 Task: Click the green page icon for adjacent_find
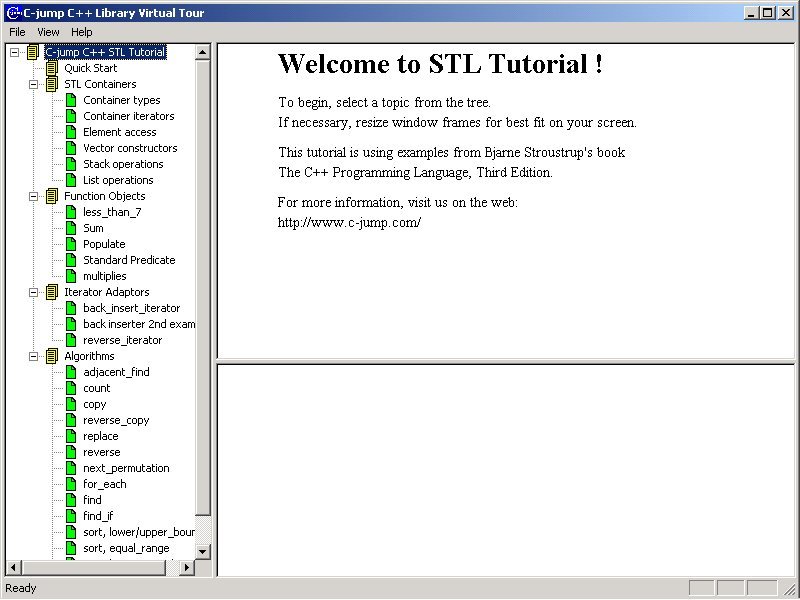tap(71, 372)
